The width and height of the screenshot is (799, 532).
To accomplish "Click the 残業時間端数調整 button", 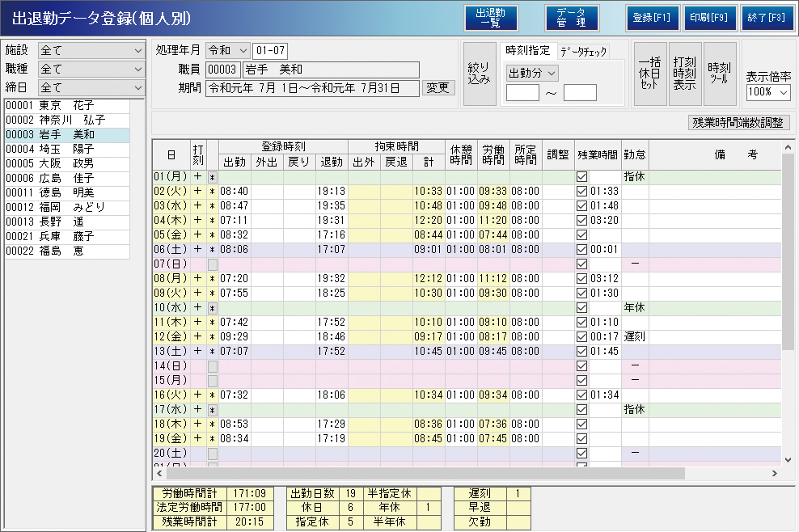I will pos(738,123).
